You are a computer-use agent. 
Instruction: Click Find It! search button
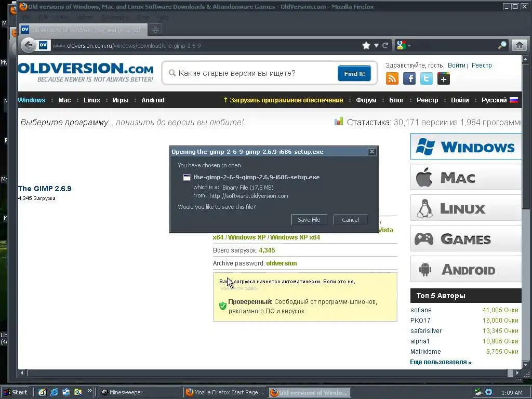354,73
